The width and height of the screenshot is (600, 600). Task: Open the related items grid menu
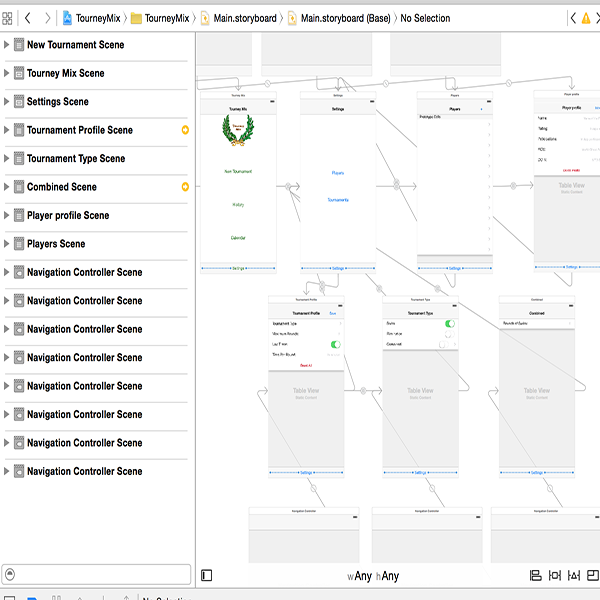pyautogui.click(x=7, y=18)
